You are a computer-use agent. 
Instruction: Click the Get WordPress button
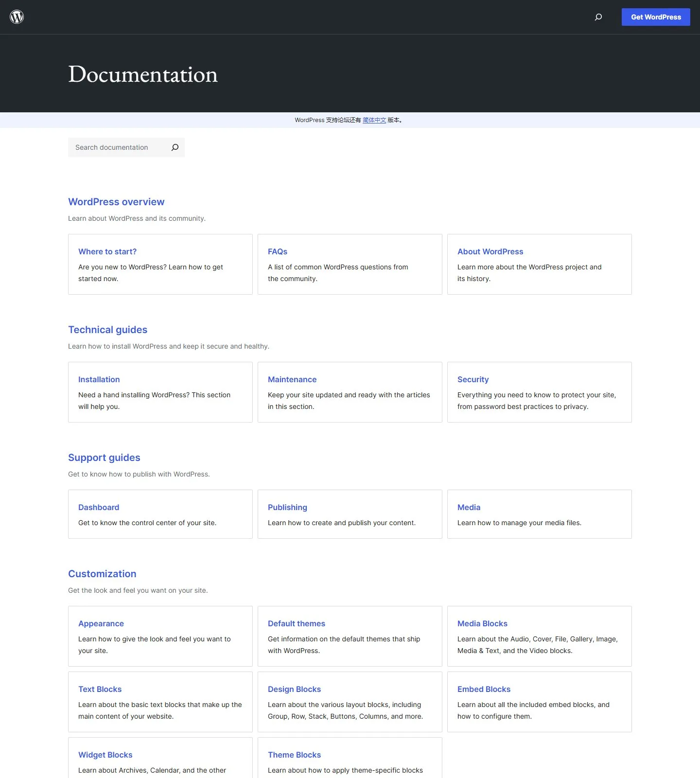click(x=656, y=17)
